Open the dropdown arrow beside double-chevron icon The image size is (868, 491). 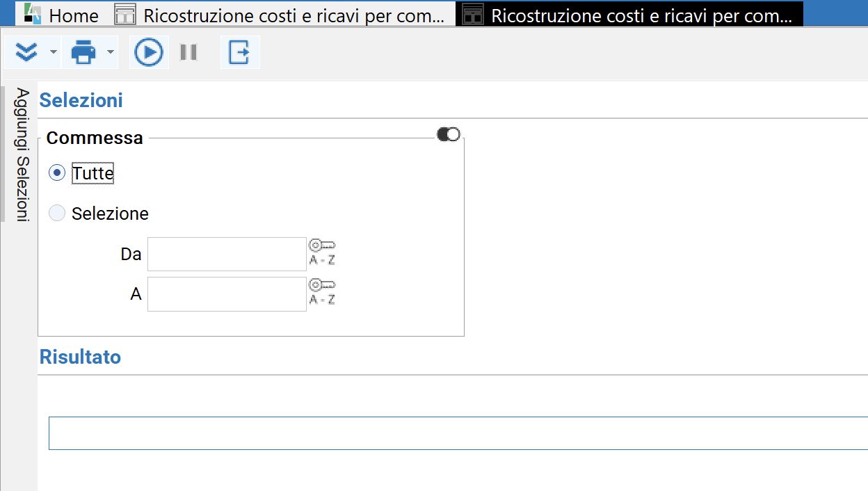(x=53, y=52)
